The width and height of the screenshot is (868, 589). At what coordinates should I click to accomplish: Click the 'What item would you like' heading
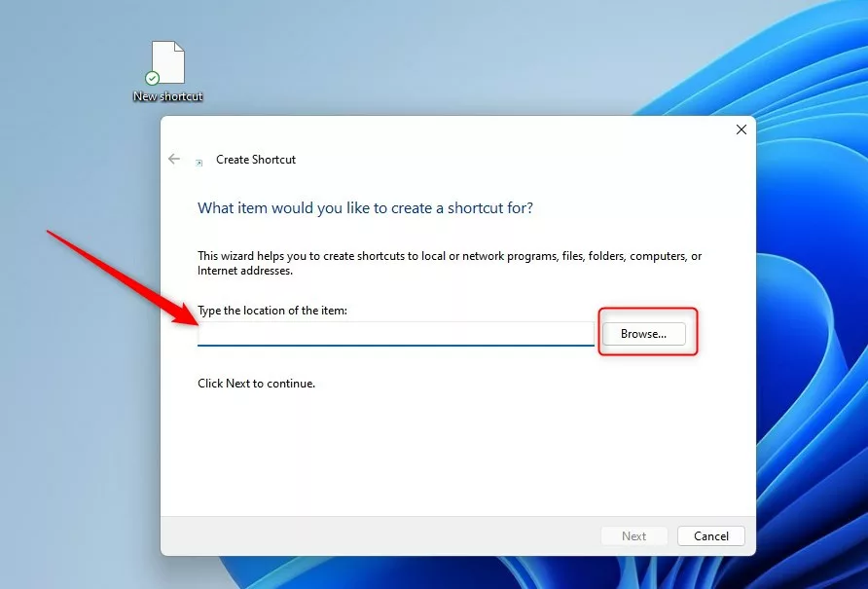[x=365, y=207]
